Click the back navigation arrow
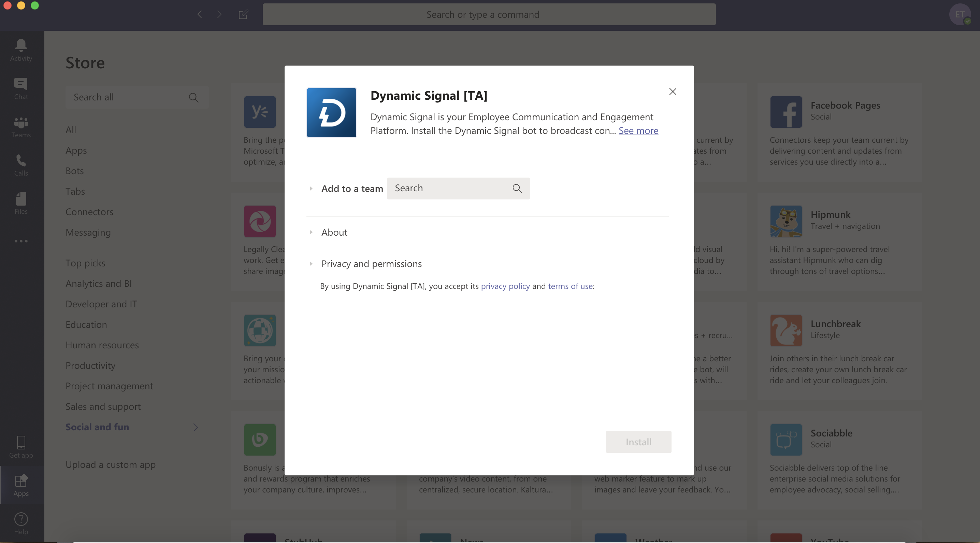This screenshot has height=543, width=980. pyautogui.click(x=200, y=14)
